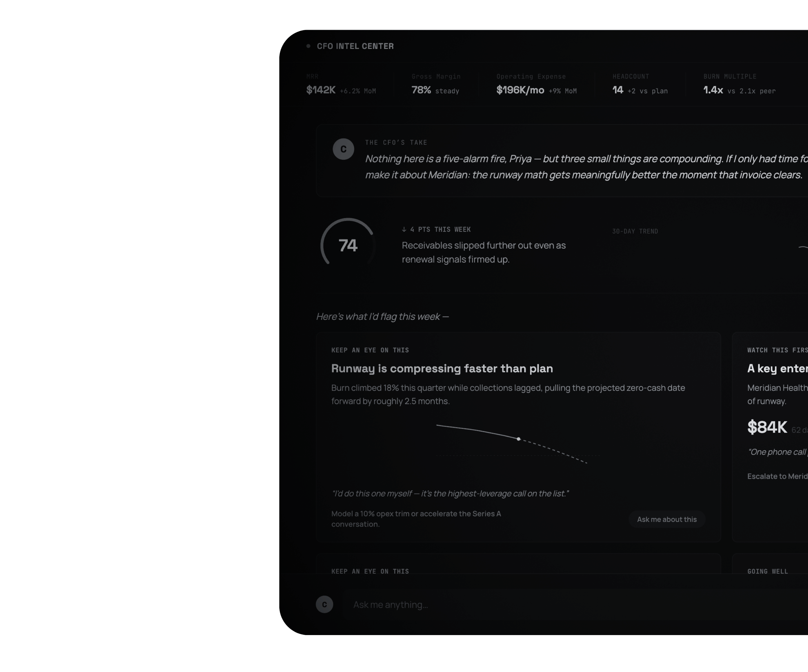Click the 30-DAY TREND label
The height and width of the screenshot is (672, 808).
click(x=635, y=231)
